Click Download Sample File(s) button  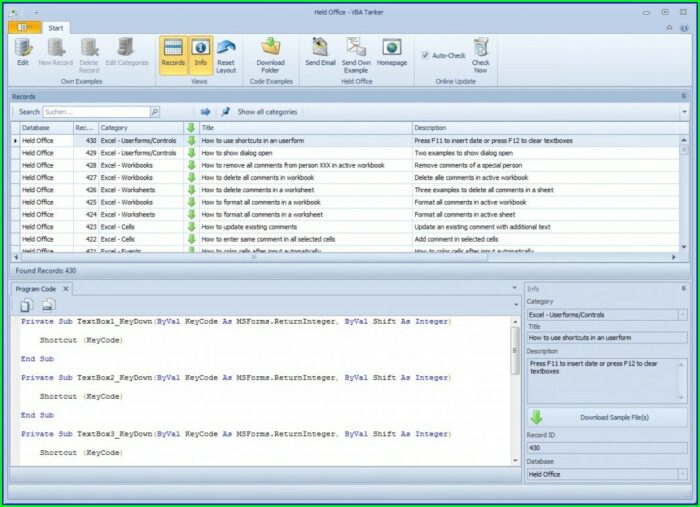pyautogui.click(x=608, y=417)
